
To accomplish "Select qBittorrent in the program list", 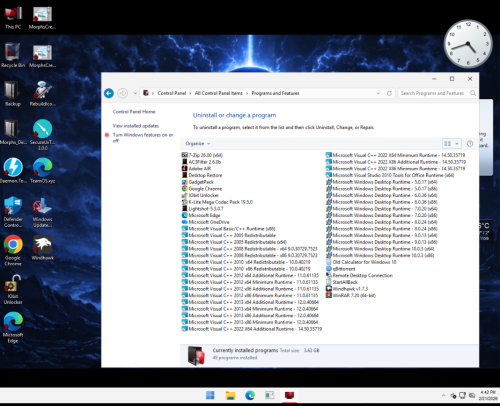I will pyautogui.click(x=340, y=269).
